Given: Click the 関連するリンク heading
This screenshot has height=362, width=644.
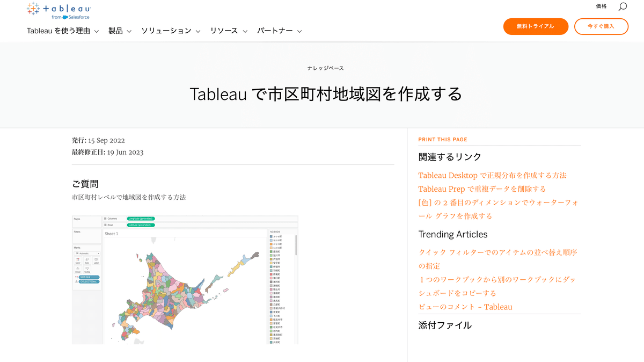Looking at the screenshot, I should (x=450, y=157).
